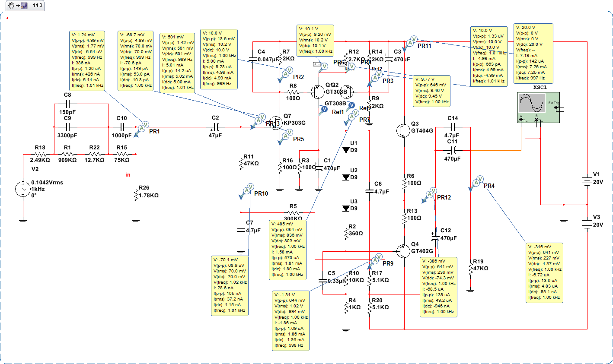Select the R2 360Ω resistor symbol

[x=346, y=234]
